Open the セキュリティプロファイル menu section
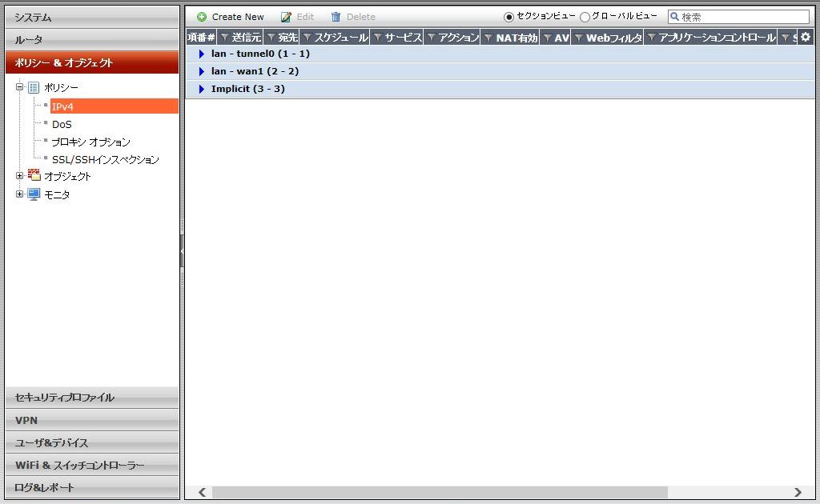The width and height of the screenshot is (820, 504). click(92, 398)
